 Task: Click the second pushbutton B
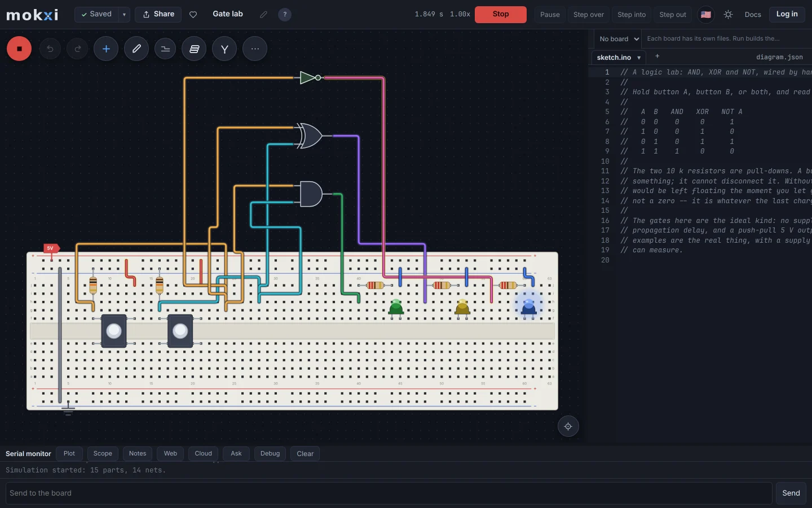[180, 331]
